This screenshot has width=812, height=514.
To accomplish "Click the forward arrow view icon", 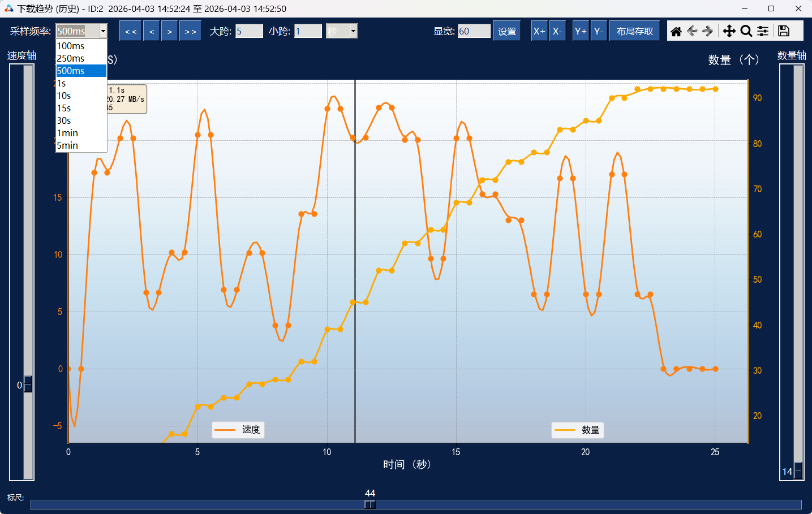I will click(x=708, y=31).
